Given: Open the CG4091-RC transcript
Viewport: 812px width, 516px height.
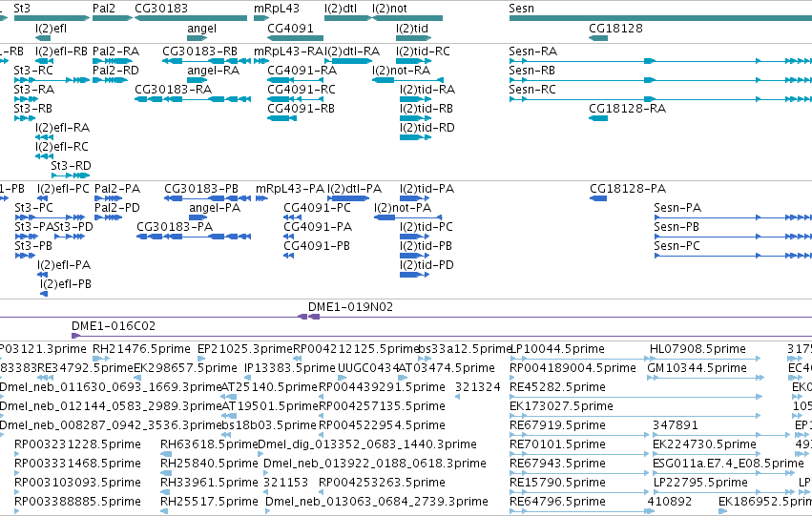Looking at the screenshot, I should pos(295,99).
